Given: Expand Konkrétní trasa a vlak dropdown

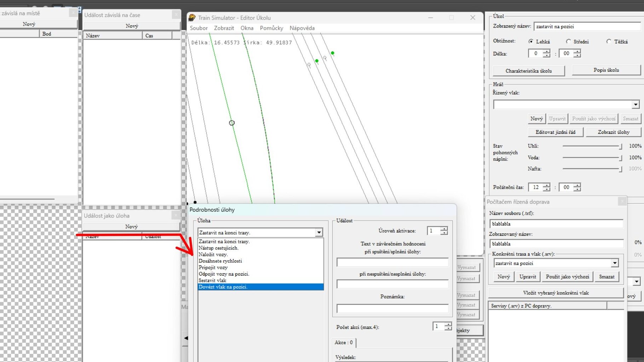Looking at the screenshot, I should click(615, 263).
